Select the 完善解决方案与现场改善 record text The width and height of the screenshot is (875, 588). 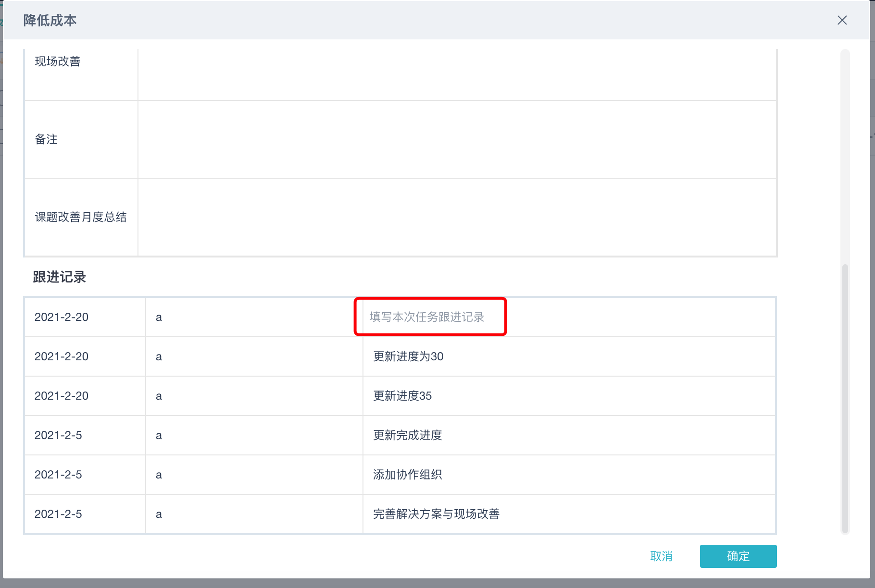point(437,514)
